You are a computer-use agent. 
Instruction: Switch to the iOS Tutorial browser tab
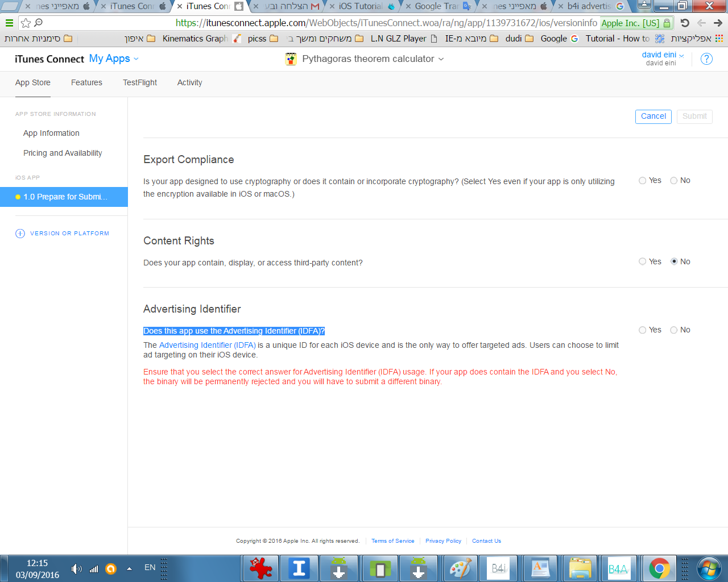(362, 6)
